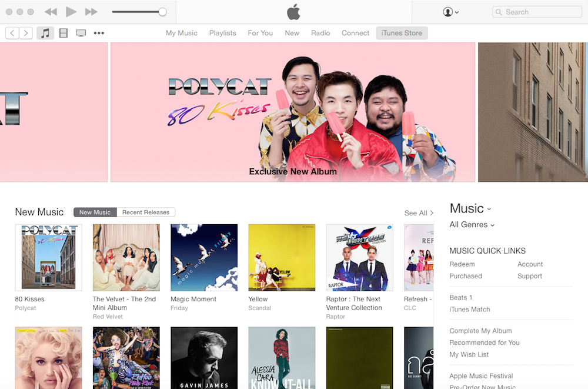Image resolution: width=588 pixels, height=389 pixels.
Task: Expand the Music category dropdown
Action: (x=470, y=208)
